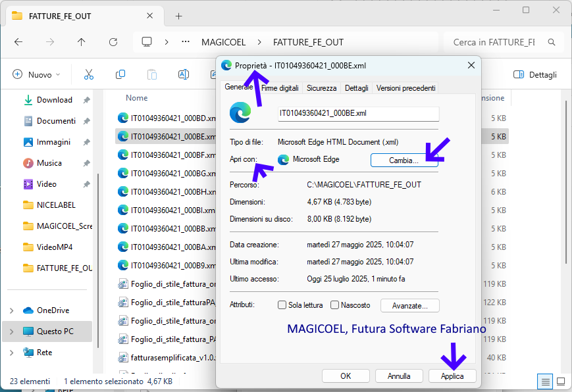Open the Documenti quick access folder
Screen dimensions: 572x392
point(49,121)
